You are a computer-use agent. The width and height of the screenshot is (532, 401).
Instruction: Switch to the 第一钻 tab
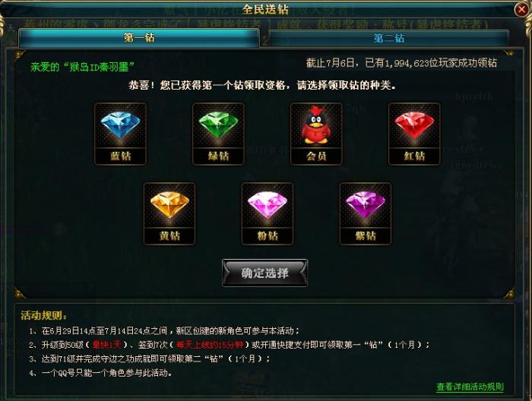pyautogui.click(x=139, y=38)
